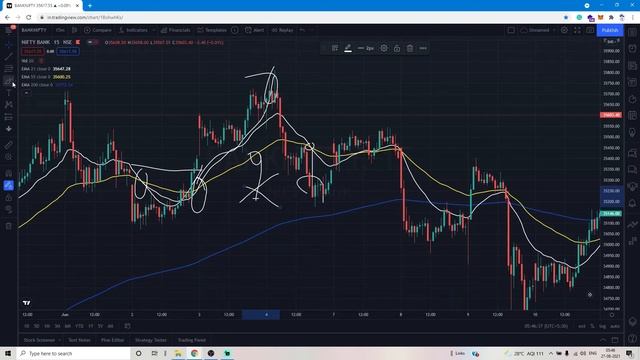Image resolution: width=640 pixels, height=360 pixels.
Task: Open drawing templates in the floating toolbar
Action: coord(335,48)
